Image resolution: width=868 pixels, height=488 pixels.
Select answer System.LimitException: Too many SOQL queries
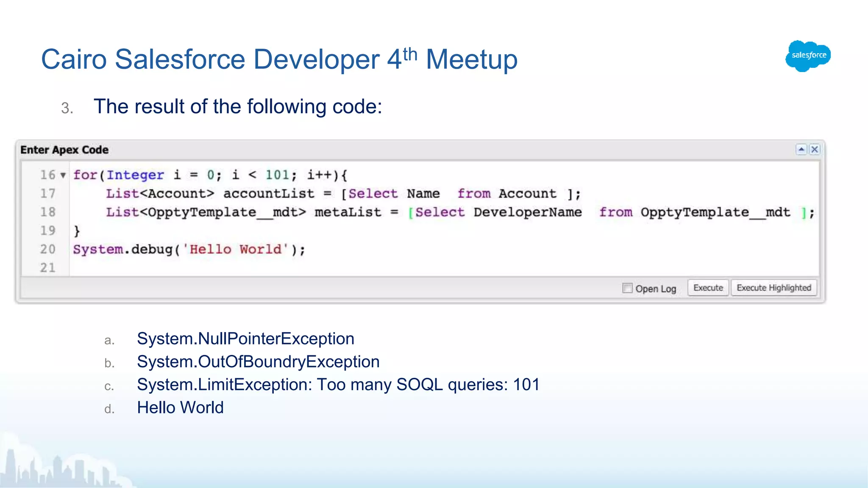(338, 385)
